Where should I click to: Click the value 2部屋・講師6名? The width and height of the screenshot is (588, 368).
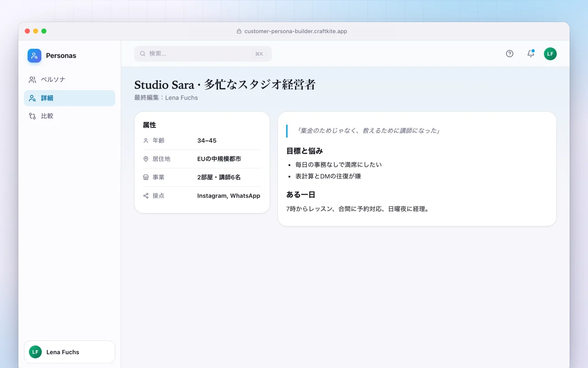(219, 177)
